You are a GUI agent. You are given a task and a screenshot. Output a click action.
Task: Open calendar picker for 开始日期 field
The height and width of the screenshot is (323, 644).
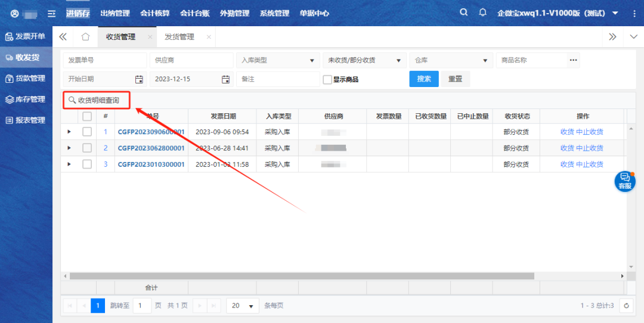click(139, 79)
